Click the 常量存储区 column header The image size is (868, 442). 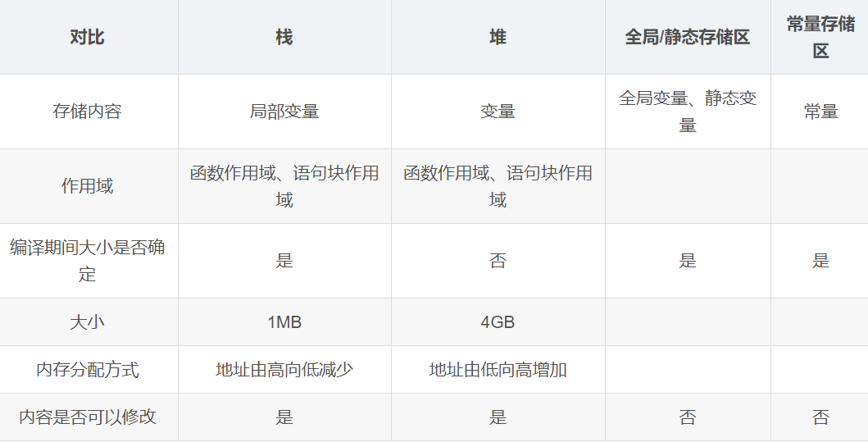pyautogui.click(x=820, y=37)
